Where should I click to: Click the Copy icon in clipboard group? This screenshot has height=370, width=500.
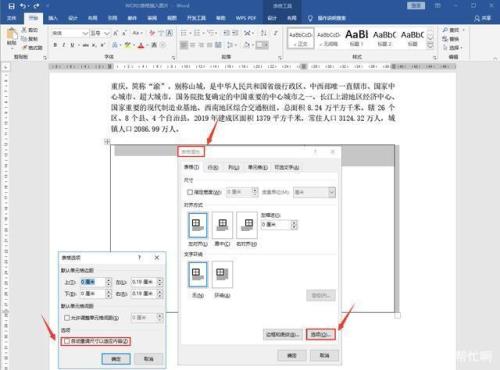[24, 39]
